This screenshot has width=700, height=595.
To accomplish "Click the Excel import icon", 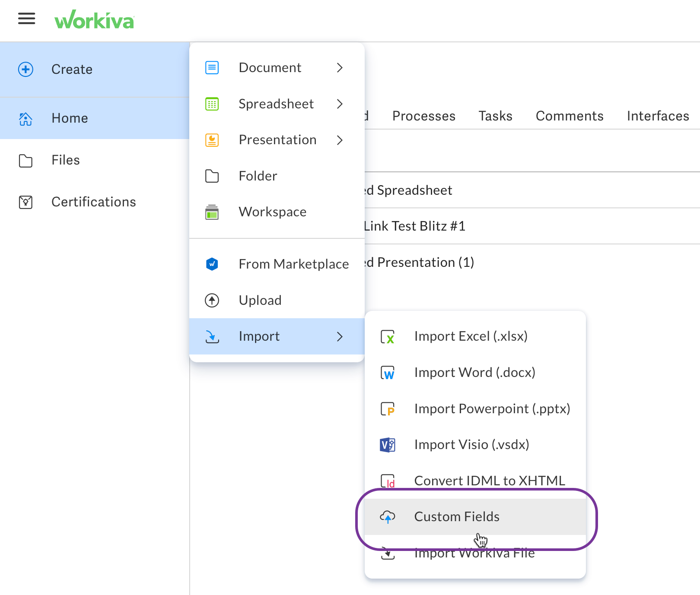I will tap(387, 337).
